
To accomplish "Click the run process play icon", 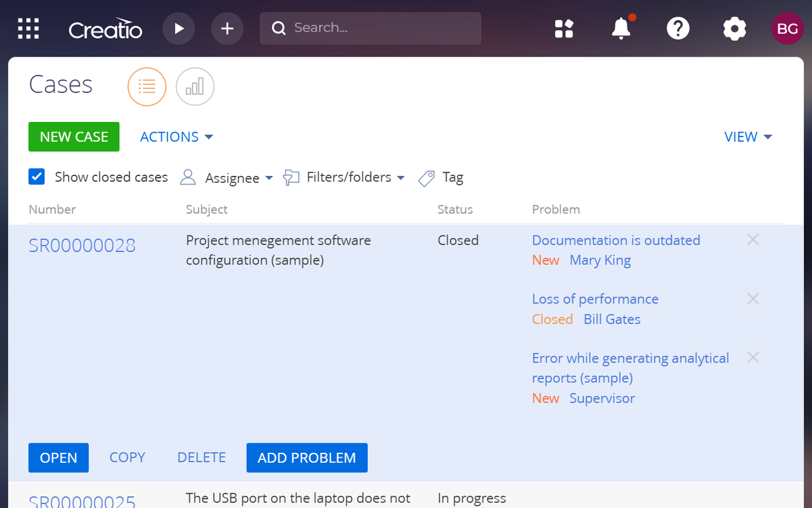I will [178, 28].
